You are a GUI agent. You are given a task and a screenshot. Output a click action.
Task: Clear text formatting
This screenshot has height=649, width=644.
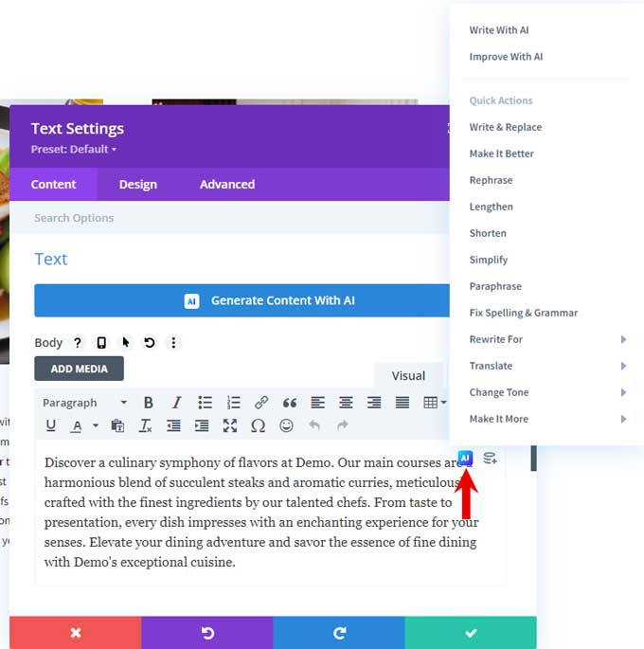click(x=146, y=425)
